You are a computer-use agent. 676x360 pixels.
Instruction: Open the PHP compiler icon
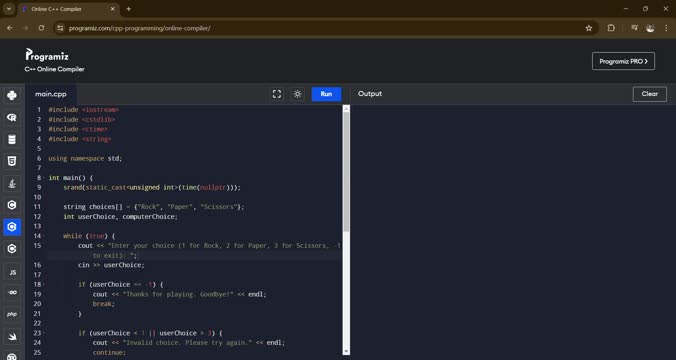[12, 314]
